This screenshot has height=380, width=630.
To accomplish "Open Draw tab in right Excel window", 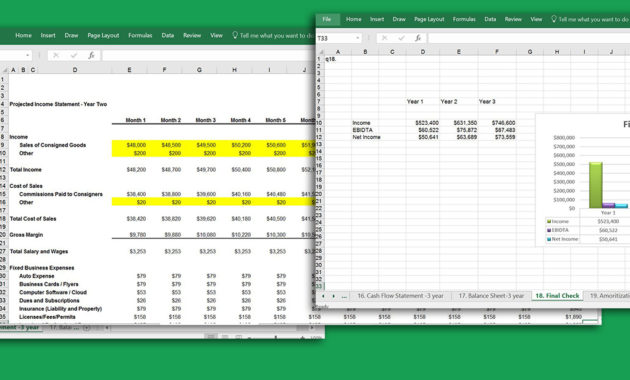I will click(x=399, y=19).
